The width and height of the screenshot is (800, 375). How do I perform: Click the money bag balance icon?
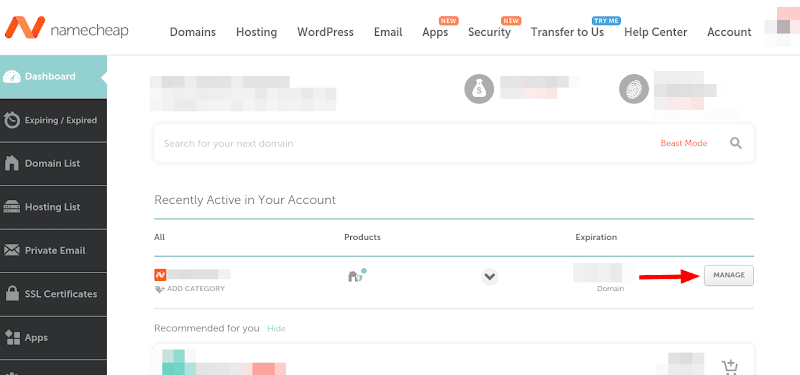click(479, 89)
